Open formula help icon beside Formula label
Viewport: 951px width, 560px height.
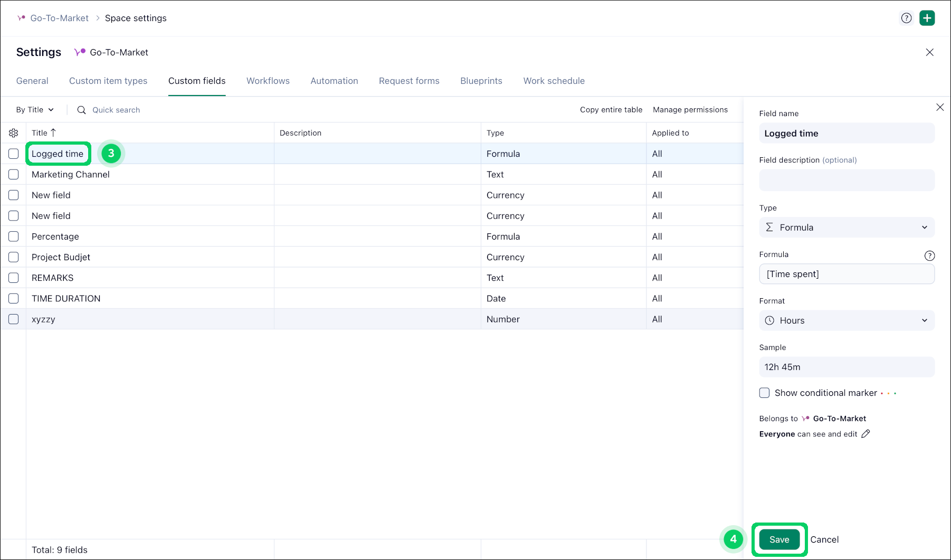(x=929, y=255)
